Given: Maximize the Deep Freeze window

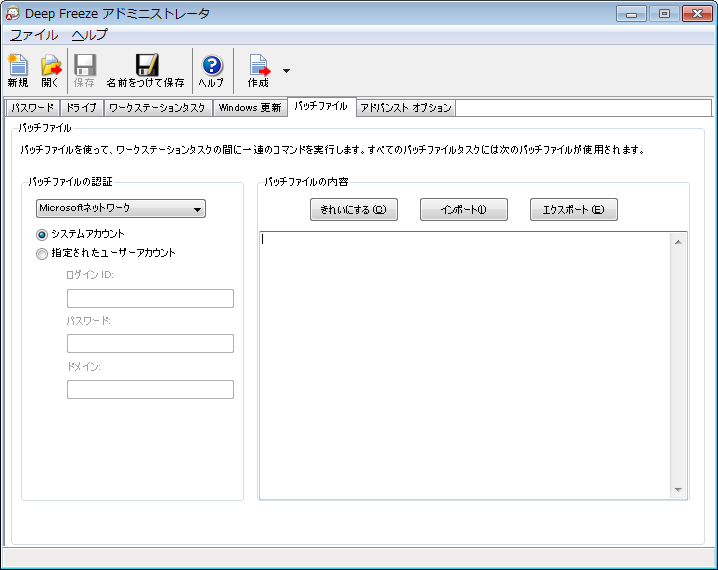Looking at the screenshot, I should pos(664,14).
